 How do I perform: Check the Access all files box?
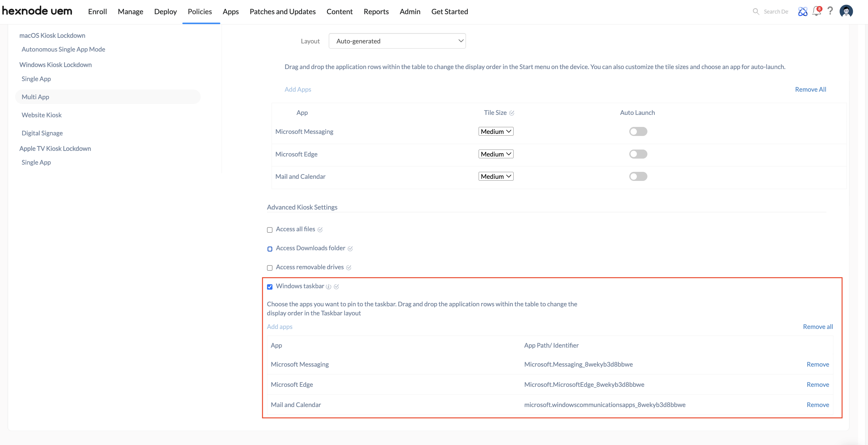pos(269,230)
